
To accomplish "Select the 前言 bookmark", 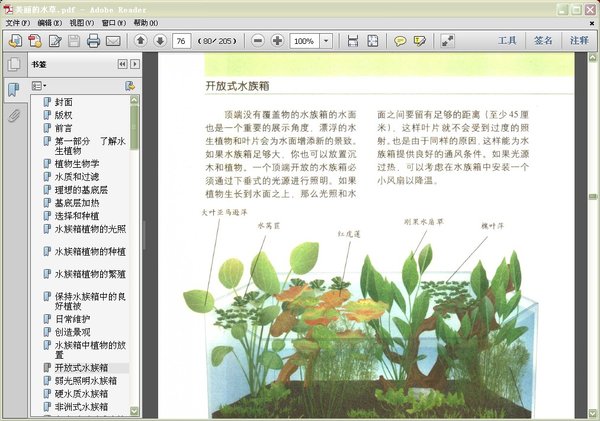I will [63, 128].
